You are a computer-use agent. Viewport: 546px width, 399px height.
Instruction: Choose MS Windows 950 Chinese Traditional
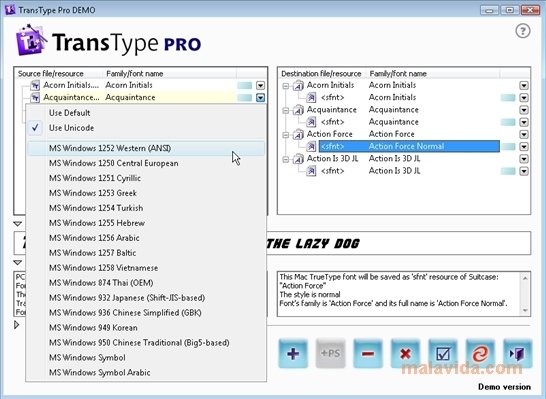(x=146, y=343)
